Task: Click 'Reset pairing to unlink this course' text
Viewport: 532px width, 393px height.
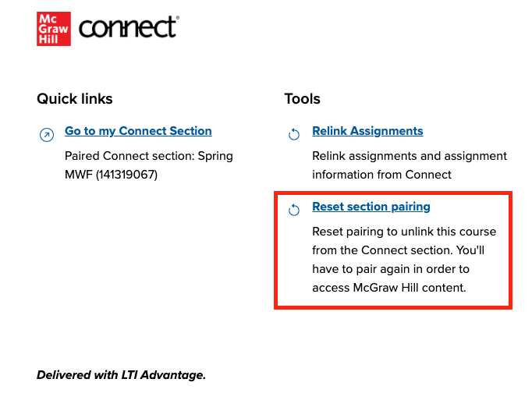Action: click(x=404, y=232)
